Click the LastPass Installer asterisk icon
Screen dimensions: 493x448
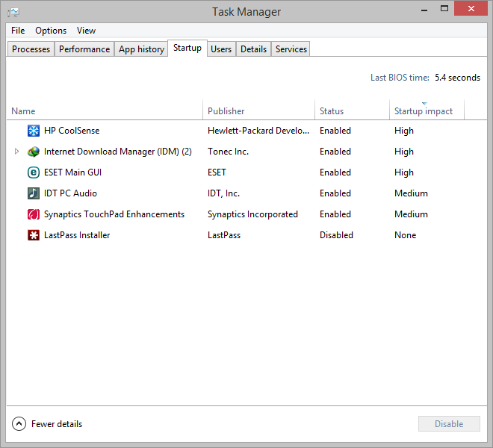pyautogui.click(x=34, y=235)
